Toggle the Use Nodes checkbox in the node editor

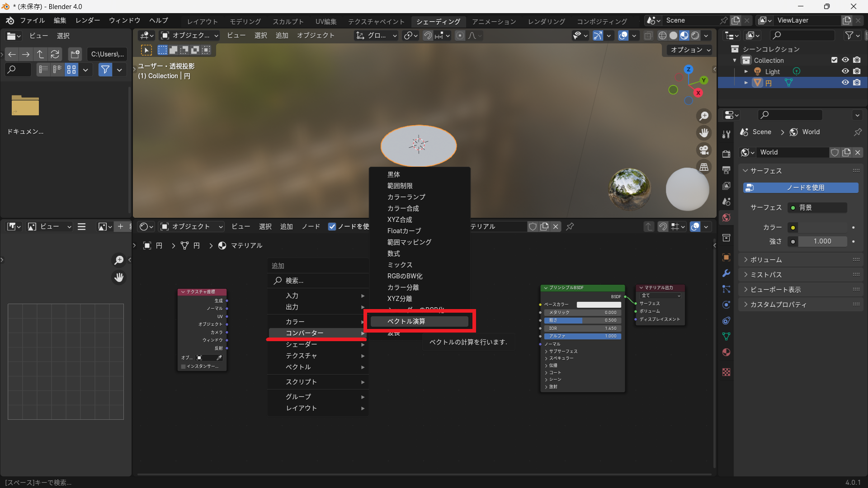(332, 226)
